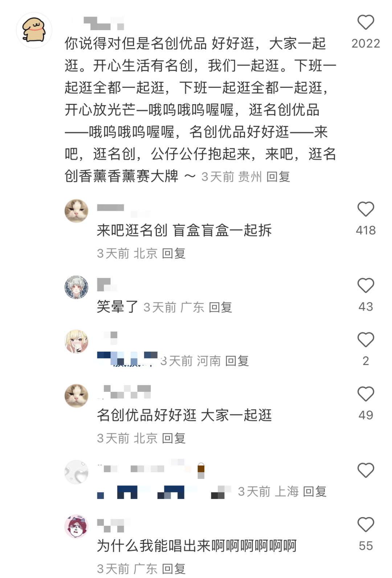This screenshot has height=578, width=392.
Task: Reply to the Guizhou top comment
Action: [x=278, y=177]
